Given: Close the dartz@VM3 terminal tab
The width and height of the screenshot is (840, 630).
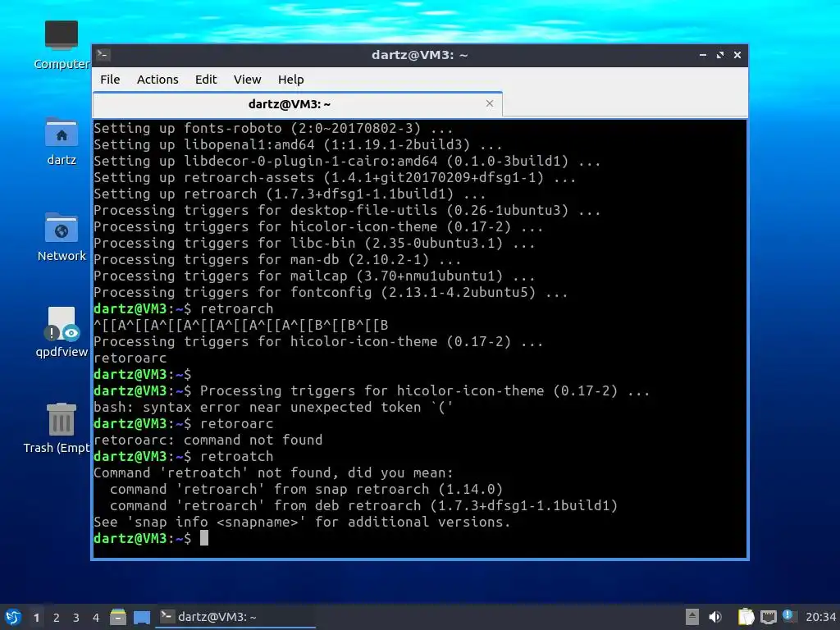Looking at the screenshot, I should (x=490, y=103).
